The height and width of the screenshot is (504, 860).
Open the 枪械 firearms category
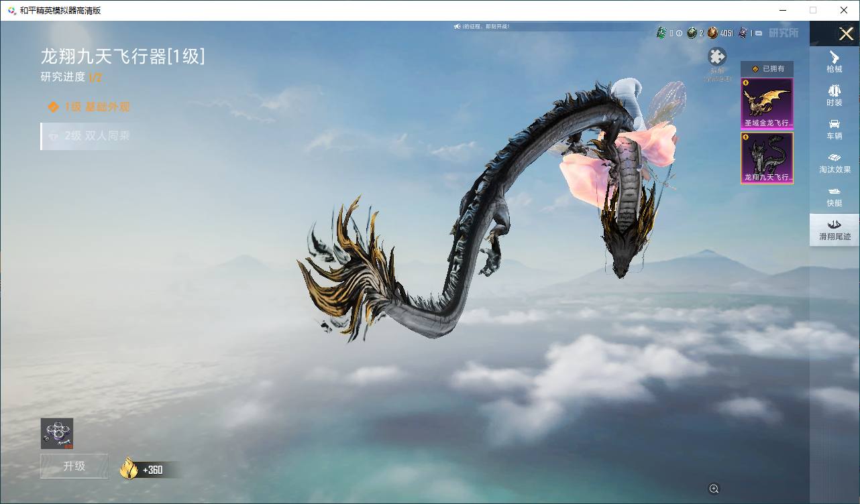835,62
